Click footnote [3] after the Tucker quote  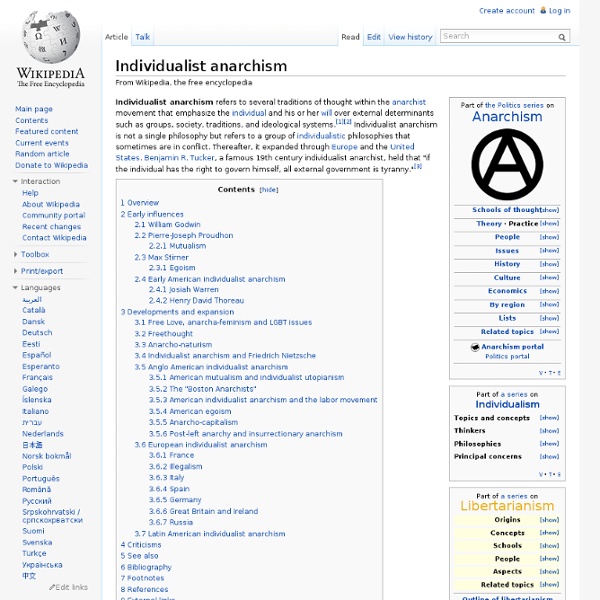click(418, 166)
